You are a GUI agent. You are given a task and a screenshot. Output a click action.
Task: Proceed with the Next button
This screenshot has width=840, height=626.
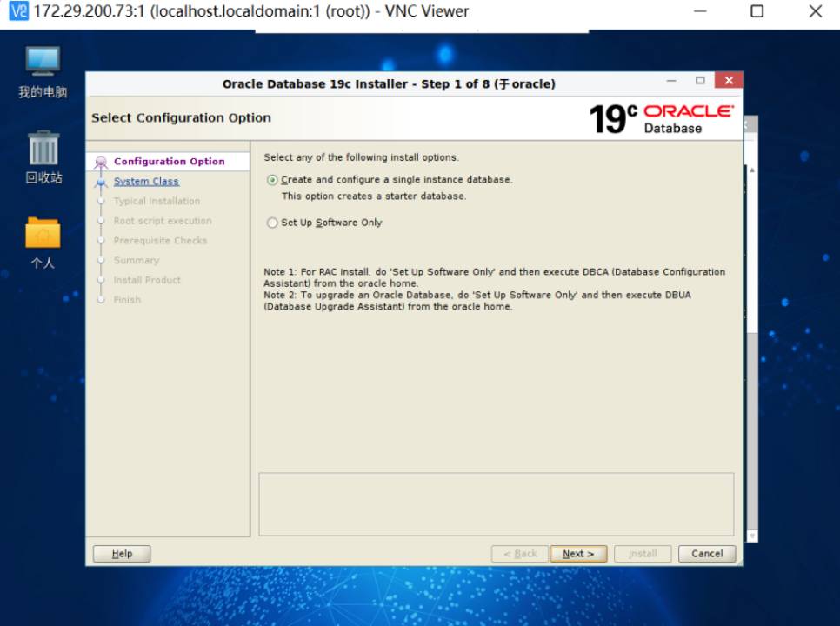tap(578, 554)
